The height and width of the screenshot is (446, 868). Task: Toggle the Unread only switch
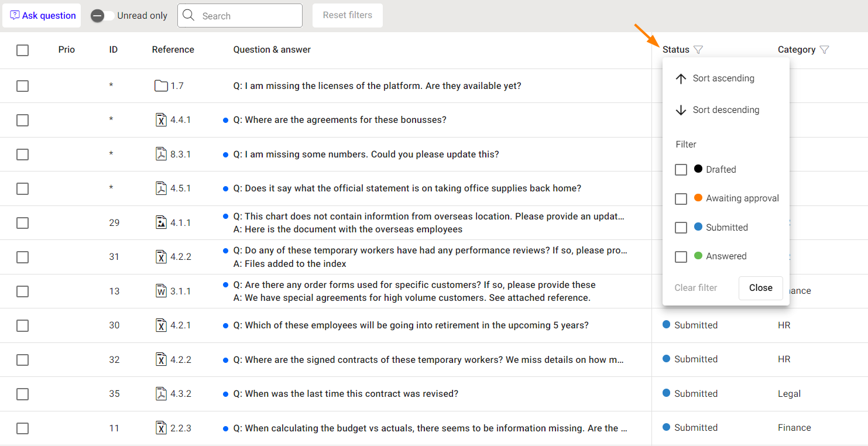[x=102, y=16]
